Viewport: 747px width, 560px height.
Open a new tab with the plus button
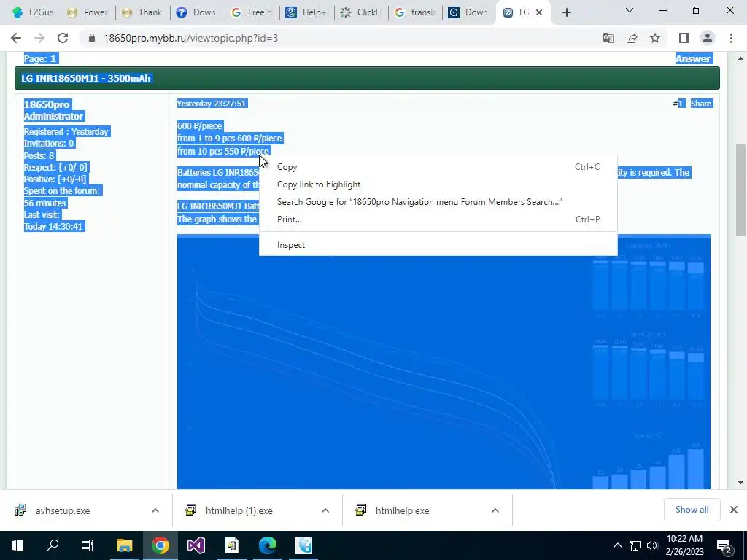(x=566, y=12)
